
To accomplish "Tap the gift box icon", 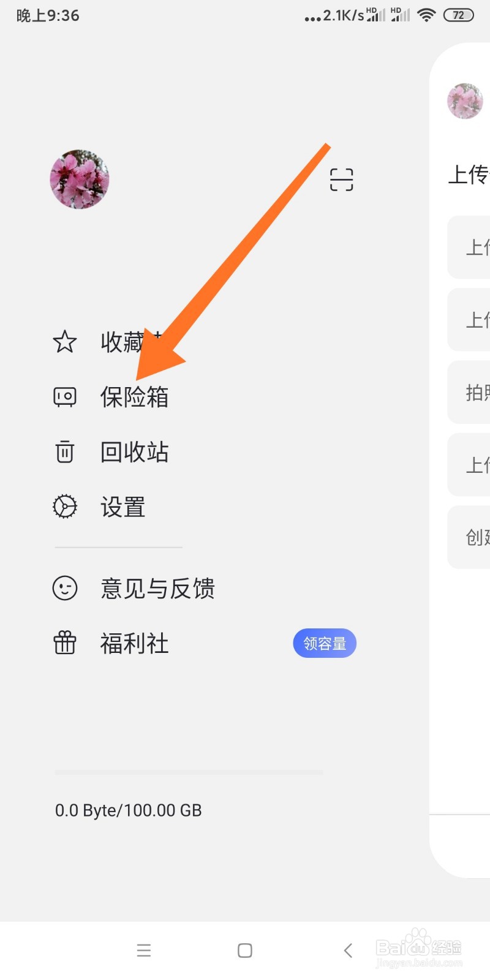I will tap(65, 643).
